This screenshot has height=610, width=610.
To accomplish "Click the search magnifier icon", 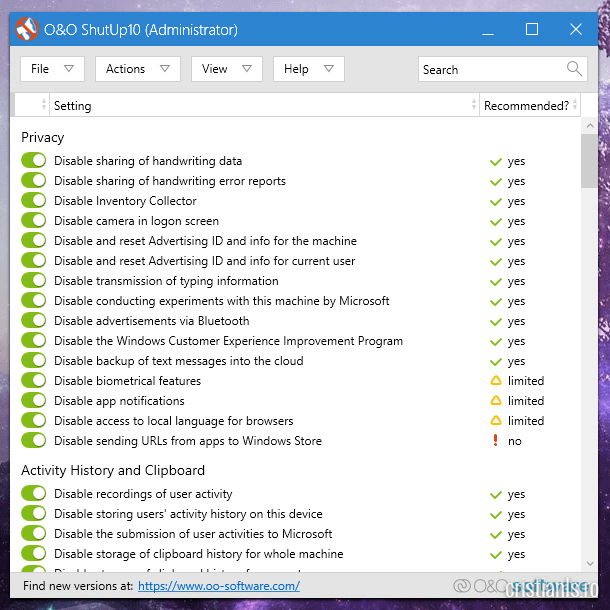I will point(574,69).
